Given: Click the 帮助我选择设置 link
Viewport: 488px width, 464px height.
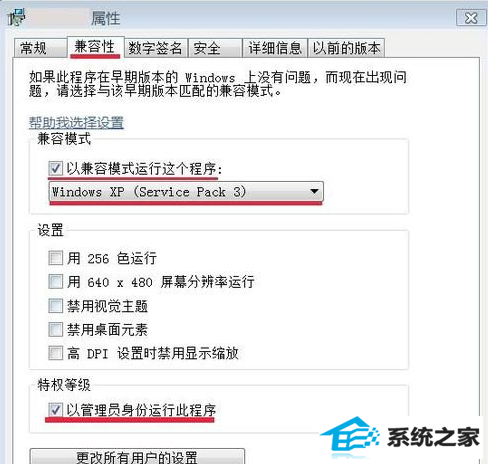Looking at the screenshot, I should point(76,123).
